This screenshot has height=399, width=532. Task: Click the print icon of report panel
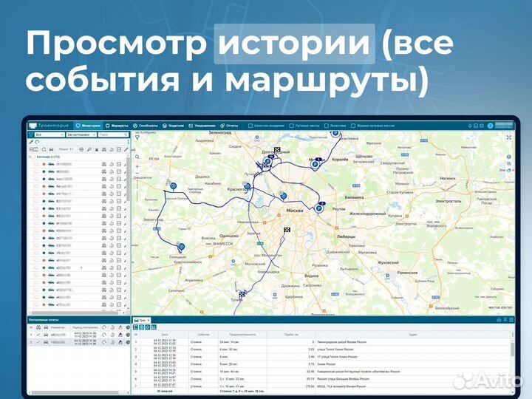(x=499, y=320)
